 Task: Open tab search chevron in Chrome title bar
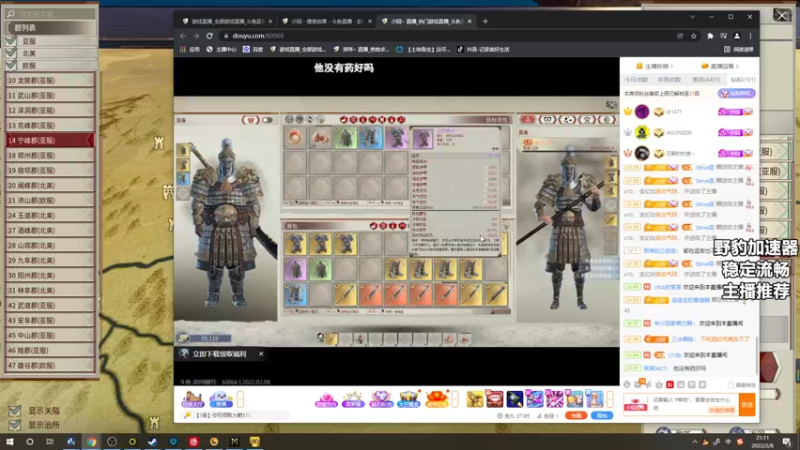coord(692,17)
